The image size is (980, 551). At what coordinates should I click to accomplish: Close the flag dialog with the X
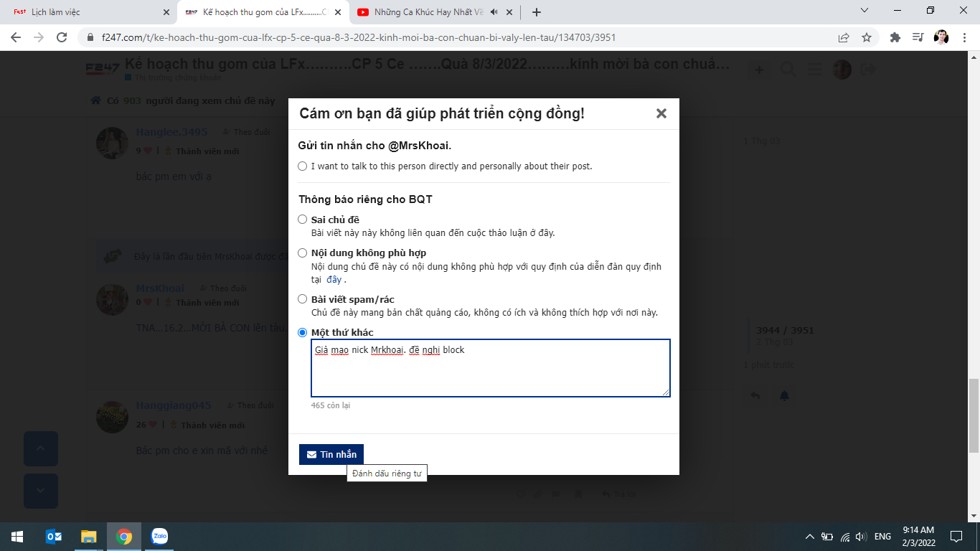pyautogui.click(x=661, y=113)
